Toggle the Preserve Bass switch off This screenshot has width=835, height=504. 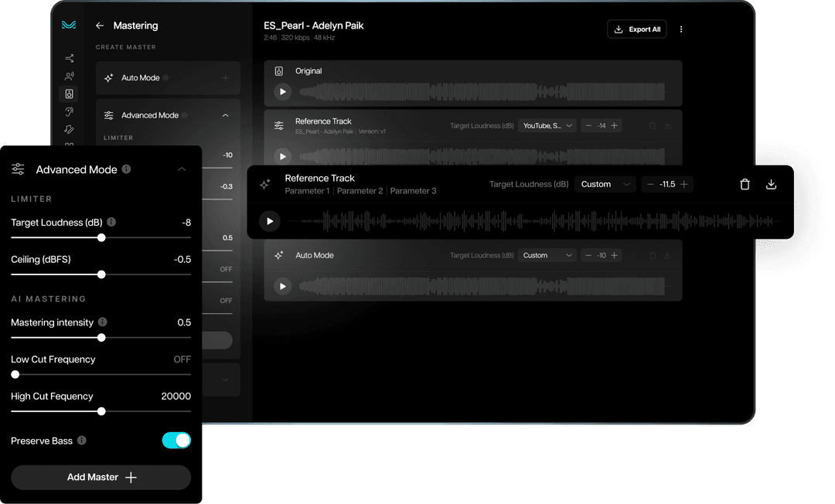(x=176, y=441)
